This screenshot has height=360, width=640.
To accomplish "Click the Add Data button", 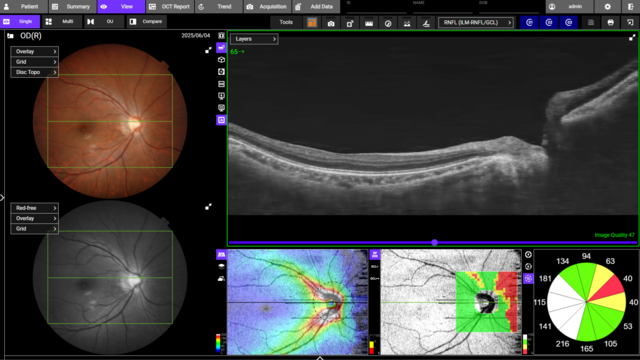I will coord(316,7).
